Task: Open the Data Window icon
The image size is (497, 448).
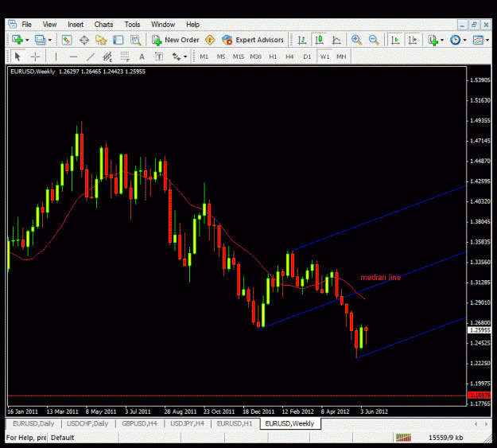Action: pos(84,41)
